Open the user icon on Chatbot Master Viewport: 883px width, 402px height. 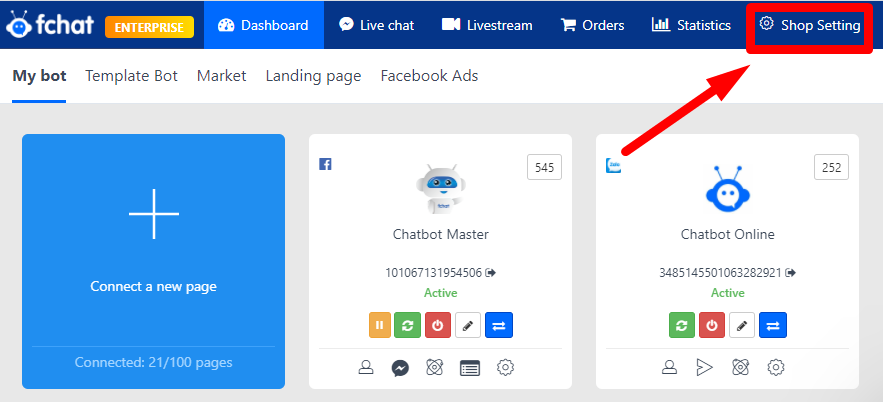(x=366, y=368)
